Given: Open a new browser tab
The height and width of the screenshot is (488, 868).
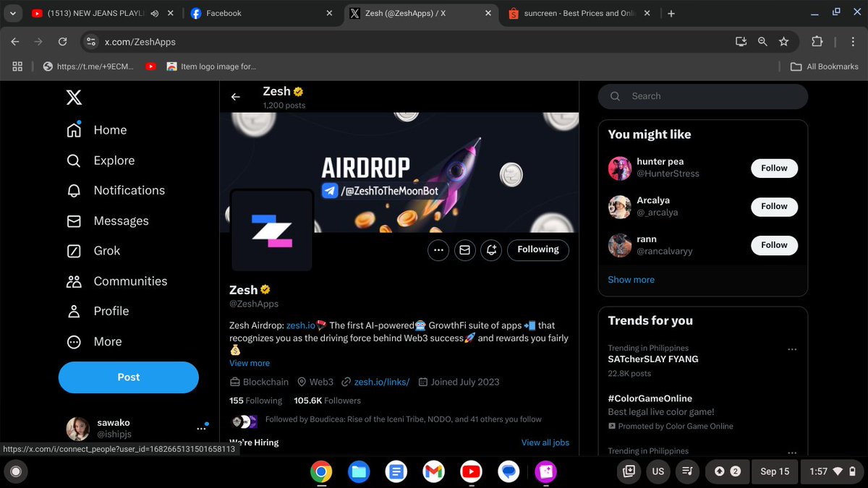Looking at the screenshot, I should [x=671, y=13].
